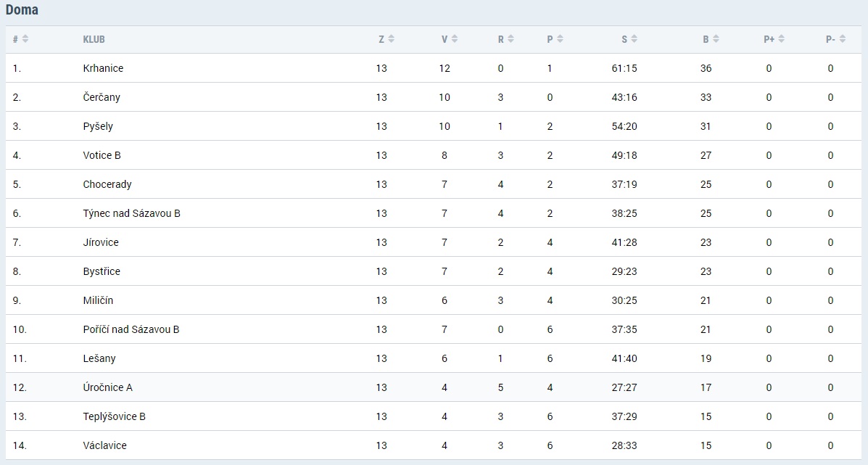The width and height of the screenshot is (868, 465).
Task: Sort by V wins column arrows
Action: point(455,38)
